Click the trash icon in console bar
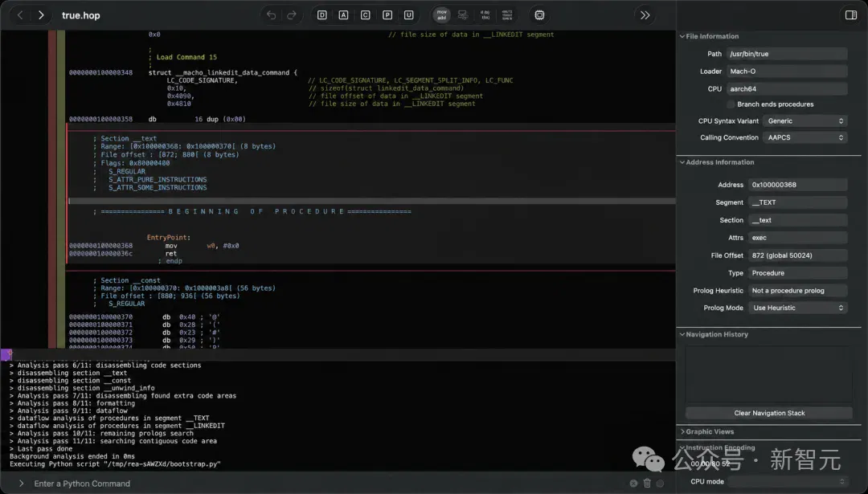The height and width of the screenshot is (494, 868). 647,483
